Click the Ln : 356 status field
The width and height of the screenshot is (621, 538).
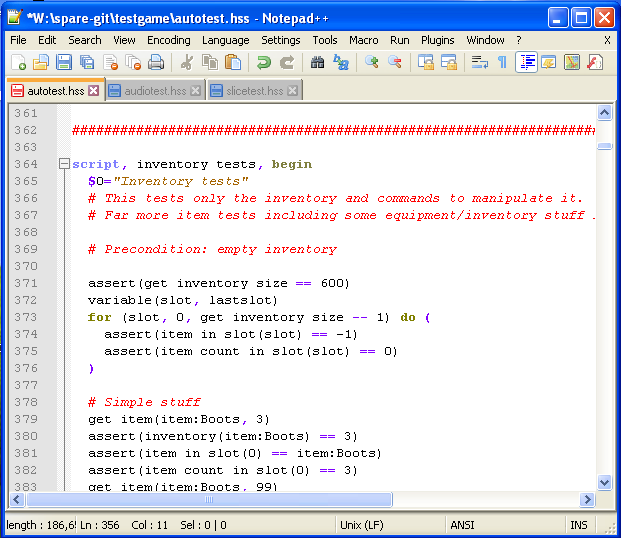pyautogui.click(x=99, y=525)
